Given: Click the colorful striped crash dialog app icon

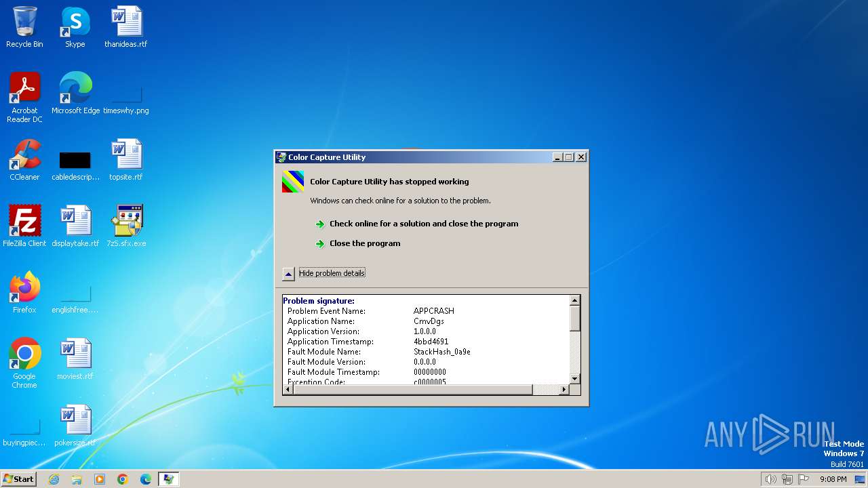Looking at the screenshot, I should click(293, 182).
